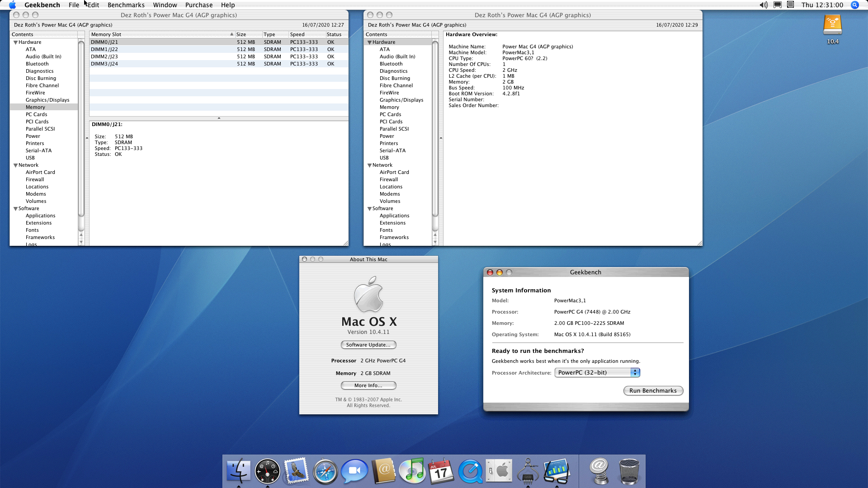Sort memory table by the Type column
The height and width of the screenshot is (488, 868).
[x=275, y=34]
